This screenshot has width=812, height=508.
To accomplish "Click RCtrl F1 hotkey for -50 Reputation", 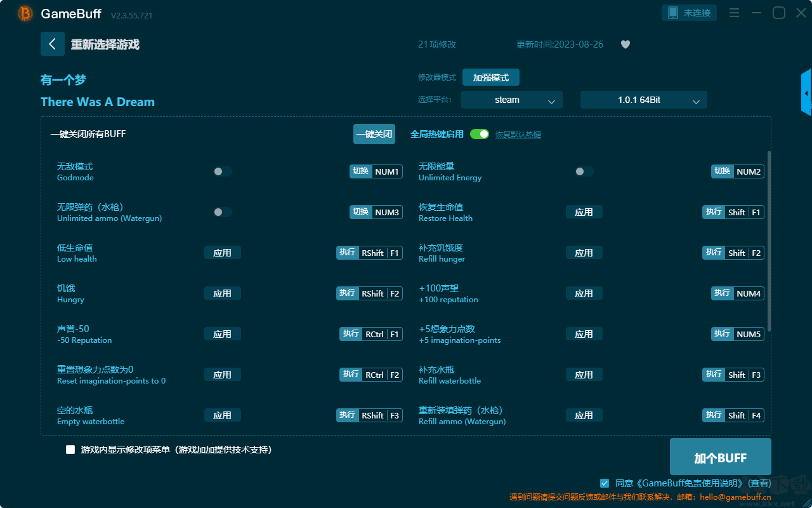I will pyautogui.click(x=371, y=334).
